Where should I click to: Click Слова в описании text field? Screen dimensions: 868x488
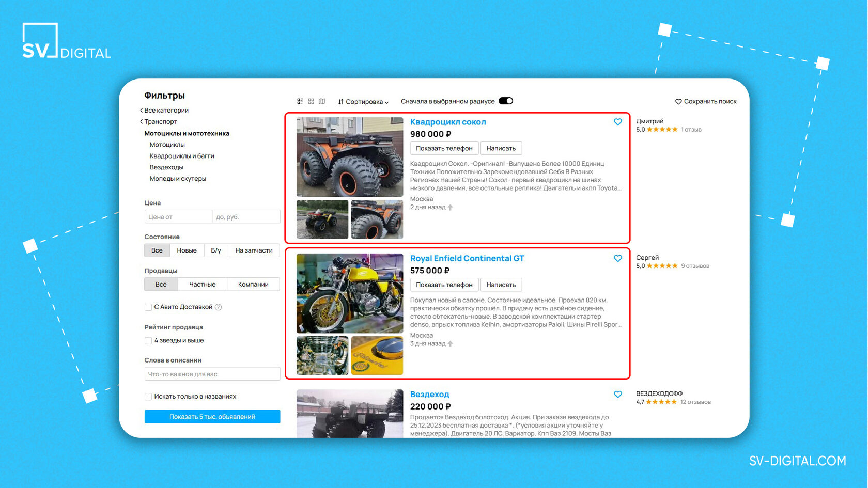click(212, 374)
